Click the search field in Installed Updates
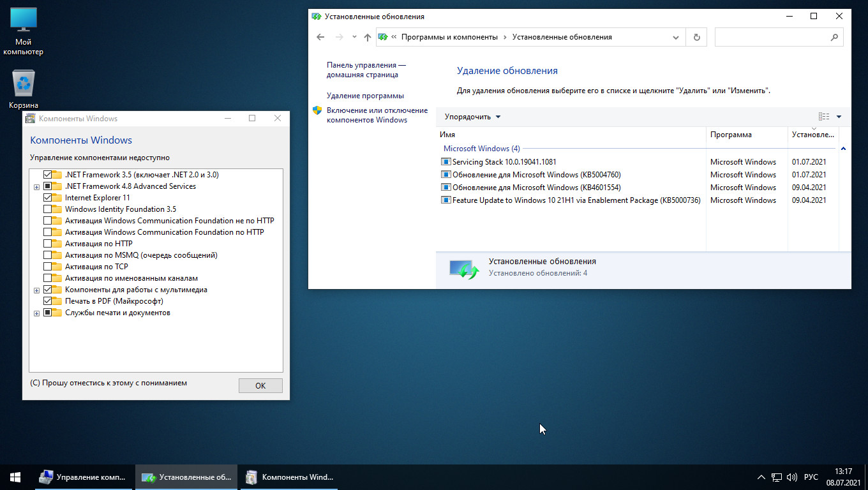 (x=772, y=37)
